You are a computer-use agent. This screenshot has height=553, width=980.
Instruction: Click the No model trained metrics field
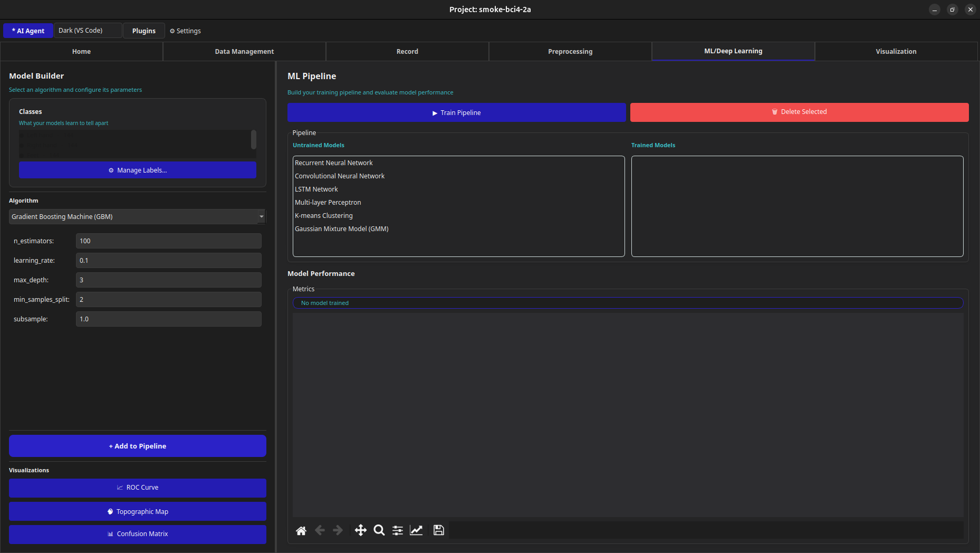click(x=628, y=303)
